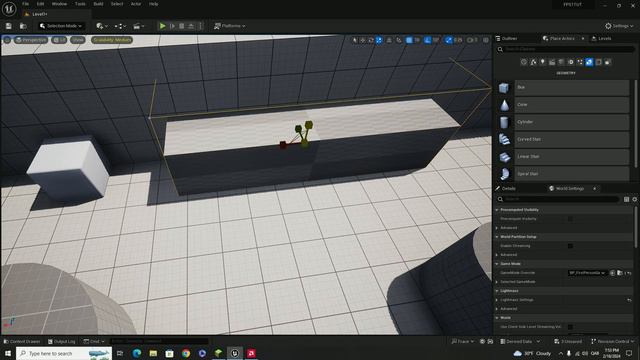This screenshot has height=360, width=640.
Task: Open the surface snapping options icon
Action: coord(399,40)
